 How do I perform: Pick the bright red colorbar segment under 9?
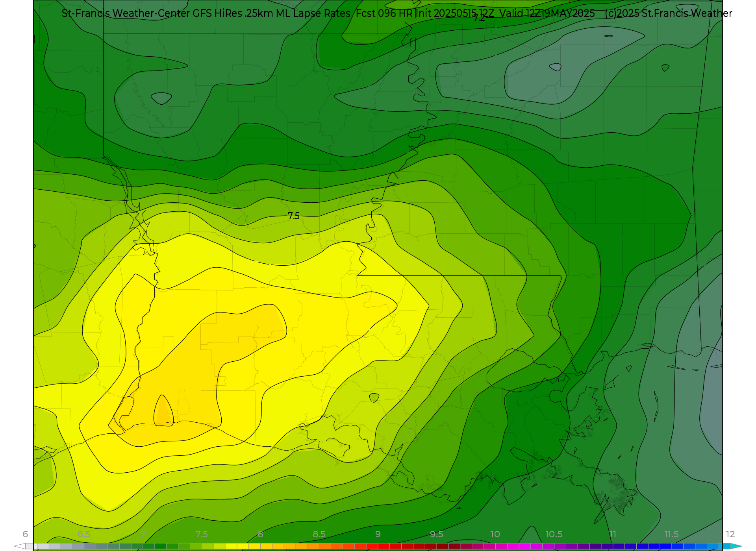point(384,546)
